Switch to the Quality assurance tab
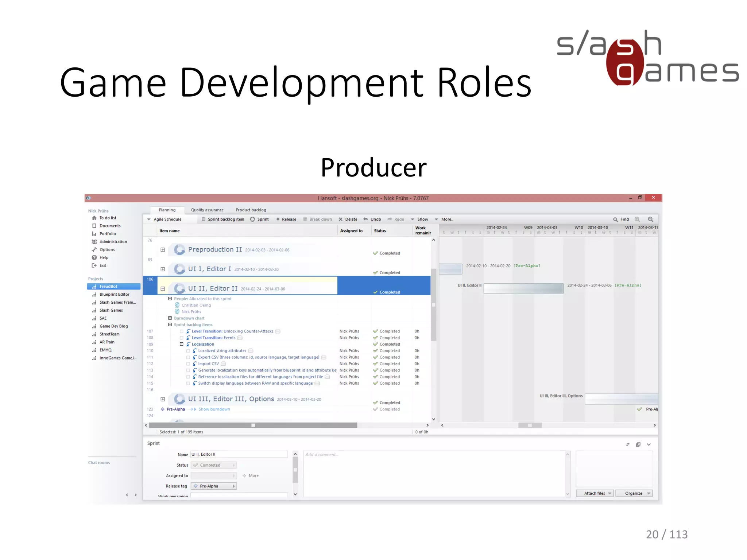 coord(207,210)
